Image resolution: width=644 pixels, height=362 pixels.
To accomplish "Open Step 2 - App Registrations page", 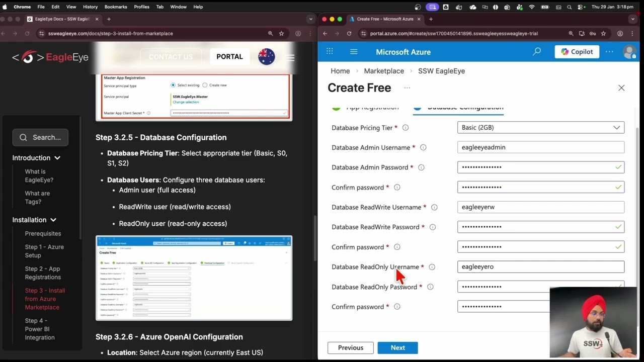I will point(43,273).
